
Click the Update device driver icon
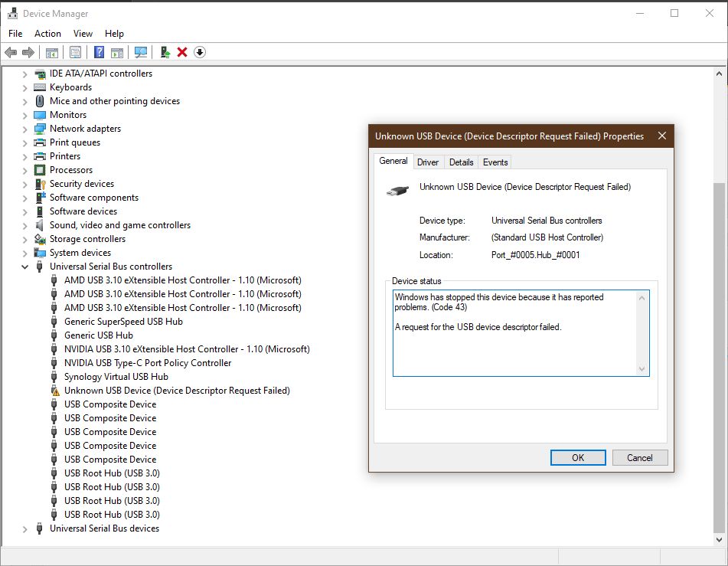point(165,52)
